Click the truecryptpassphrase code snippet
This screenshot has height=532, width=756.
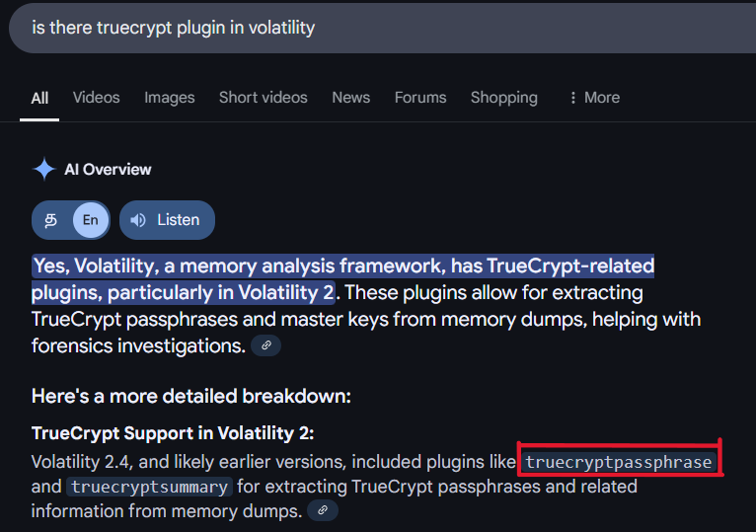tap(618, 462)
